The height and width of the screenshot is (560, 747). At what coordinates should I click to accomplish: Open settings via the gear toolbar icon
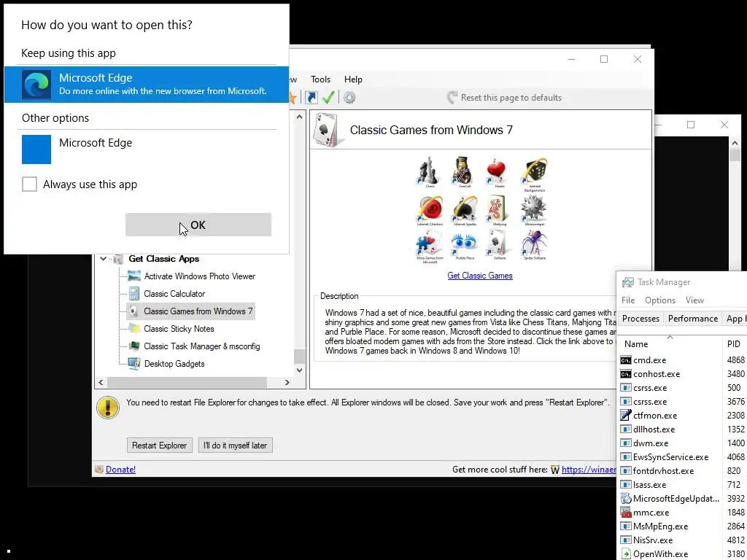coord(349,98)
